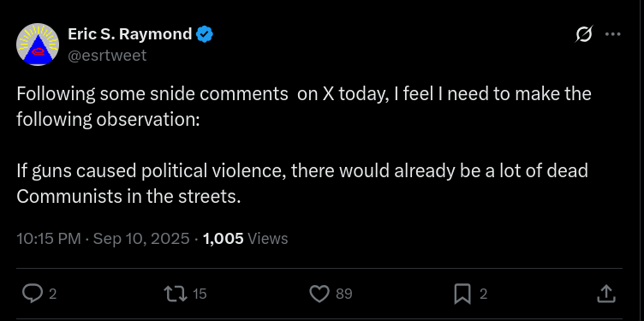This screenshot has width=644, height=321.
Task: Click the reply speech bubble icon
Action: click(32, 294)
